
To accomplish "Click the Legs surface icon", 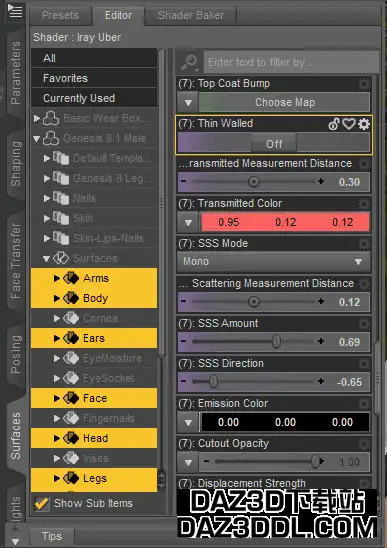I will coord(71,478).
